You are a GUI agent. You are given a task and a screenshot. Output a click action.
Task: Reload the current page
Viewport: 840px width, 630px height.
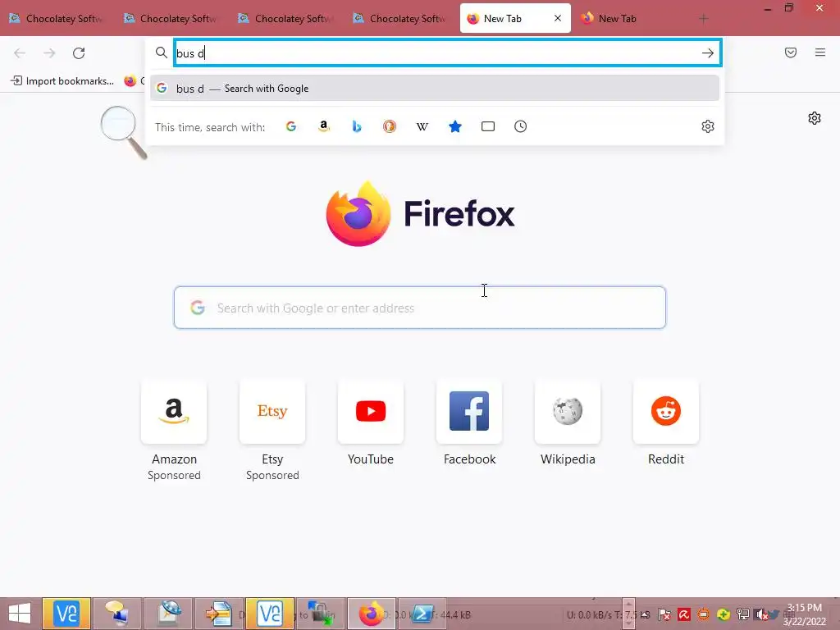(79, 53)
